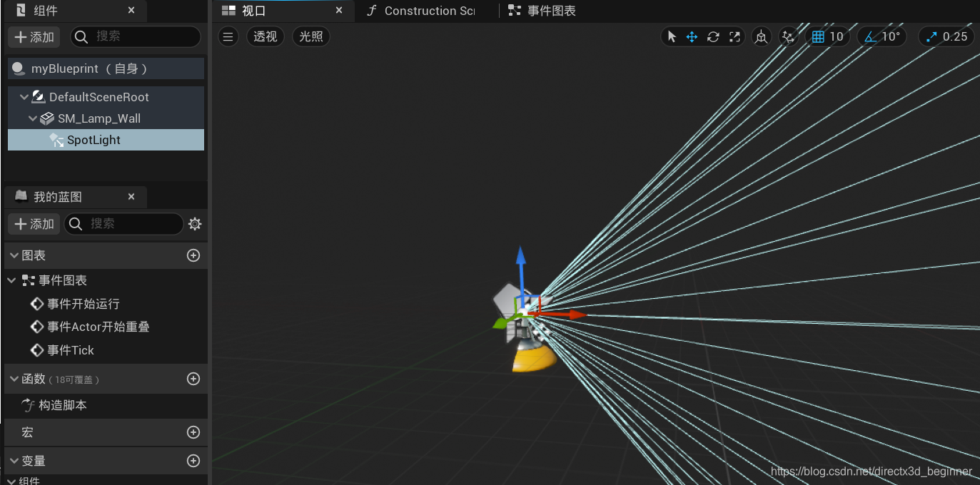This screenshot has width=980, height=485.
Task: Open rotation snap value 10° dropdown
Action: 891,37
